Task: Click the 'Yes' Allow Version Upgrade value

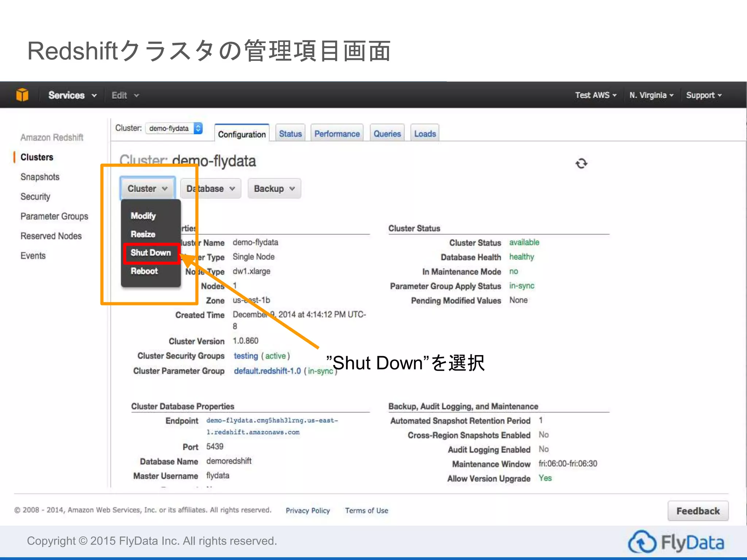Action: pos(545,478)
